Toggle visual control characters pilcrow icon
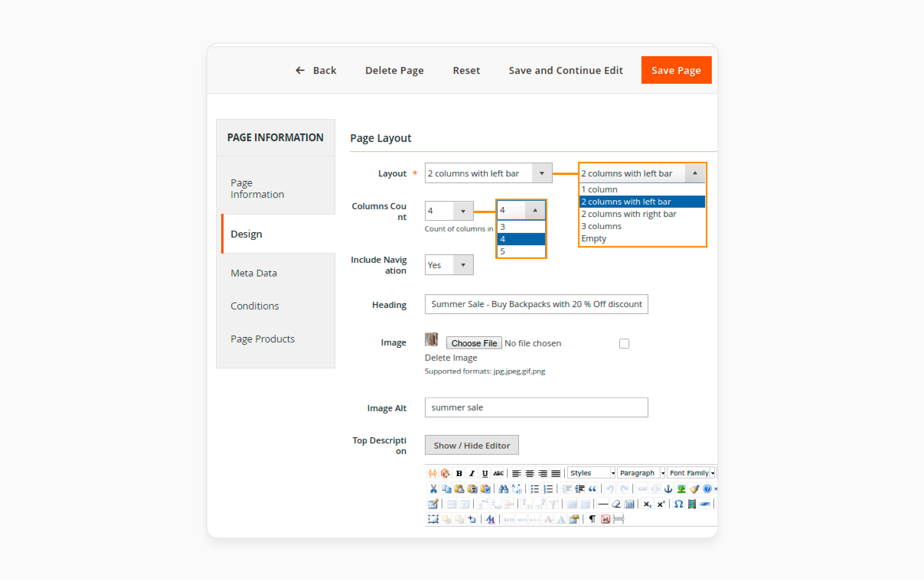Image resolution: width=924 pixels, height=580 pixels. pyautogui.click(x=592, y=519)
